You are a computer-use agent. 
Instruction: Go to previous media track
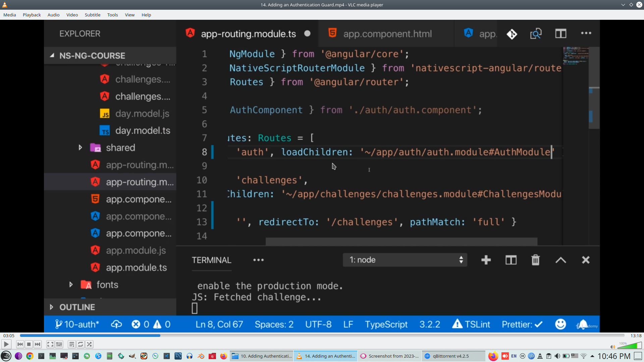click(20, 344)
